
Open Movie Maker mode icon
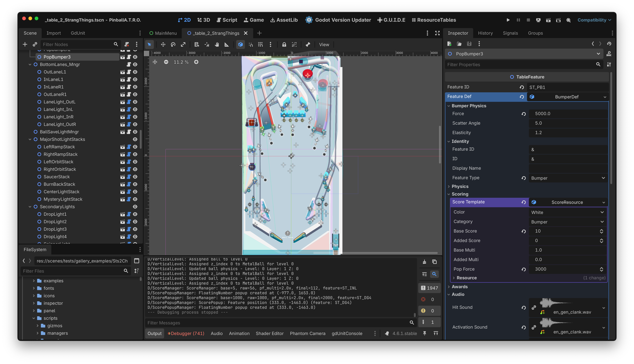point(568,20)
